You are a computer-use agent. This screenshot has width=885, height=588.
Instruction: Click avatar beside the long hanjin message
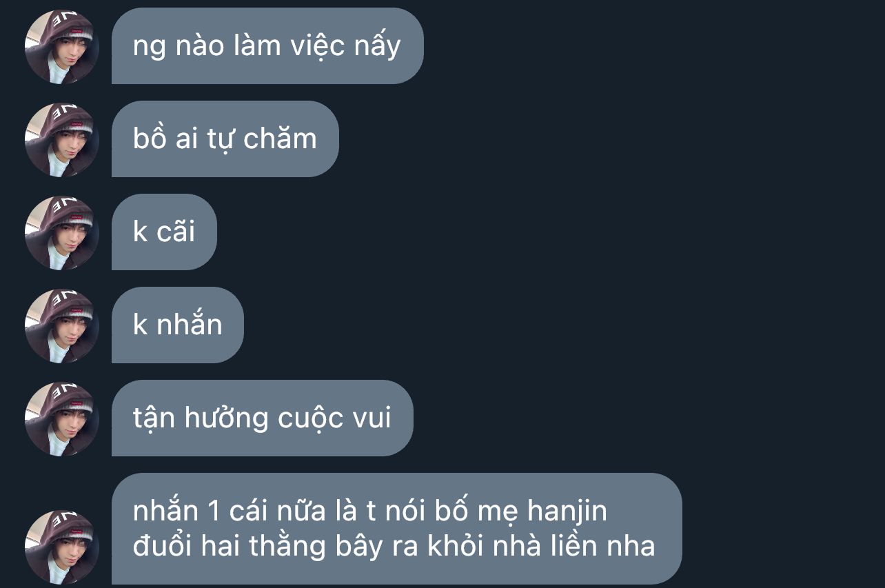(x=62, y=547)
